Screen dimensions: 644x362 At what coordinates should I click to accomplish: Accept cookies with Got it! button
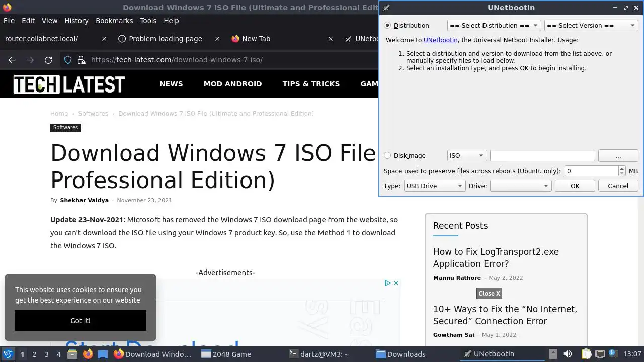pos(80,321)
